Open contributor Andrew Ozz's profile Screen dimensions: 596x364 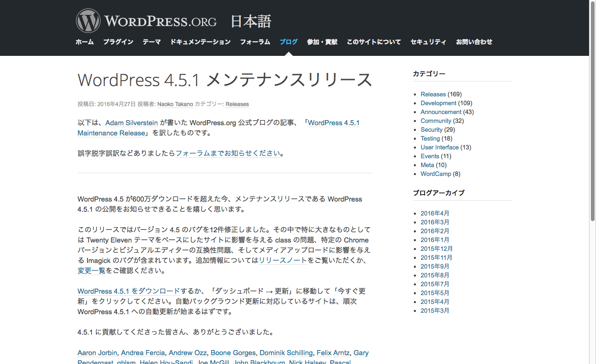click(x=188, y=353)
